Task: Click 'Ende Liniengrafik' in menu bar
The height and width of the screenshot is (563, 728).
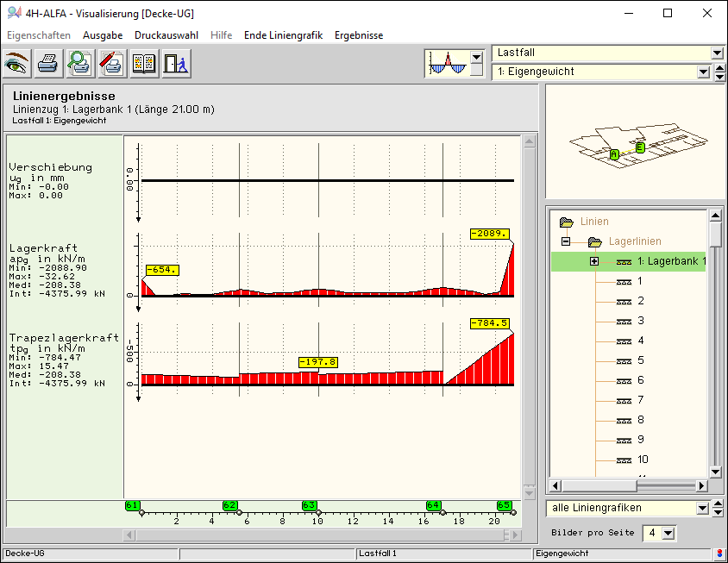Action: tap(283, 35)
